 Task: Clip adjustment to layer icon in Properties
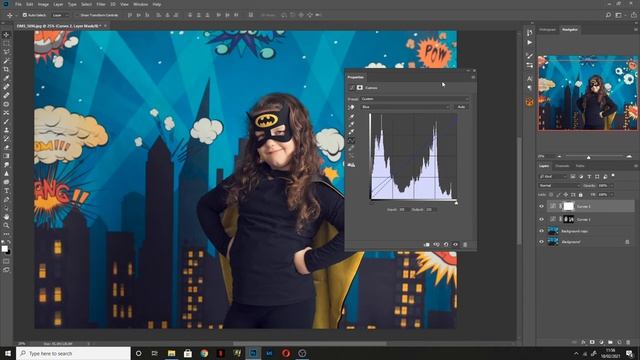(x=427, y=244)
